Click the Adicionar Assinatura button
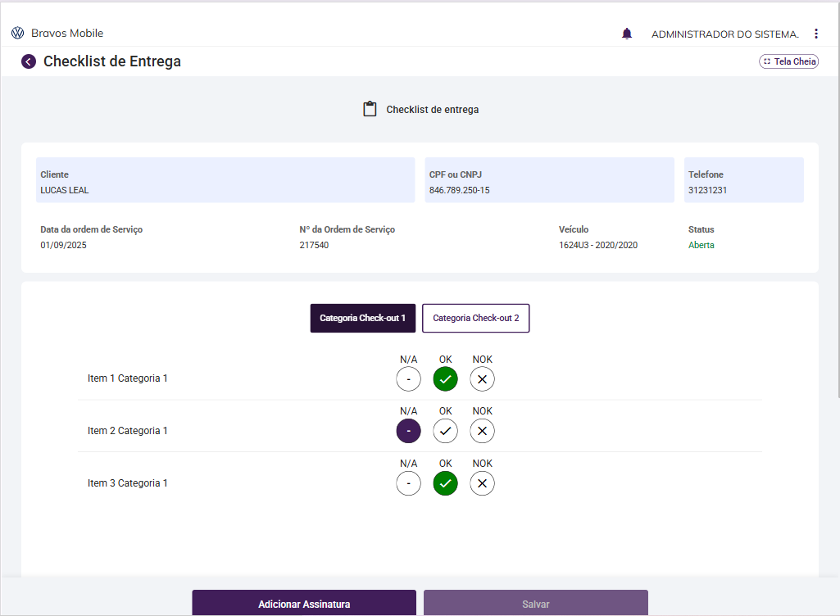840x616 pixels. (304, 604)
